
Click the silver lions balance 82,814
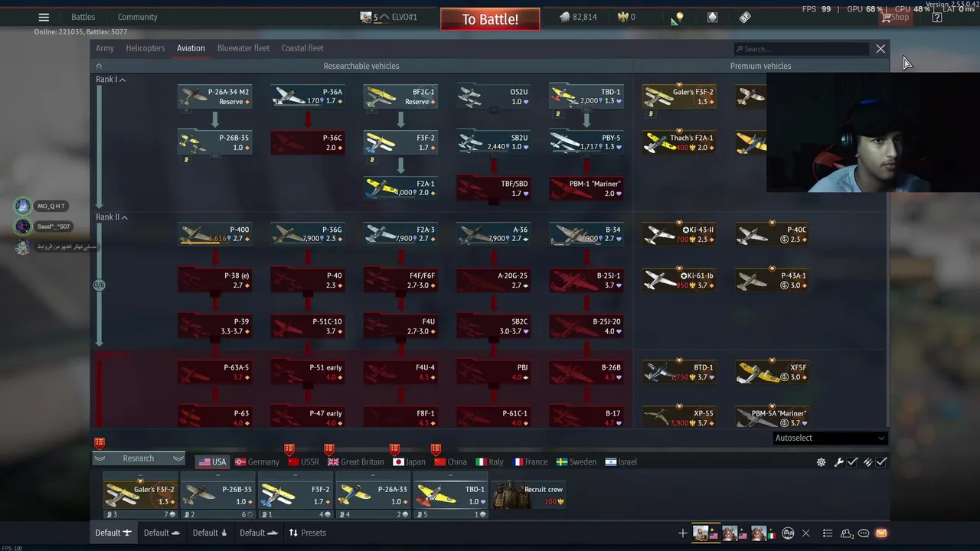coord(578,17)
